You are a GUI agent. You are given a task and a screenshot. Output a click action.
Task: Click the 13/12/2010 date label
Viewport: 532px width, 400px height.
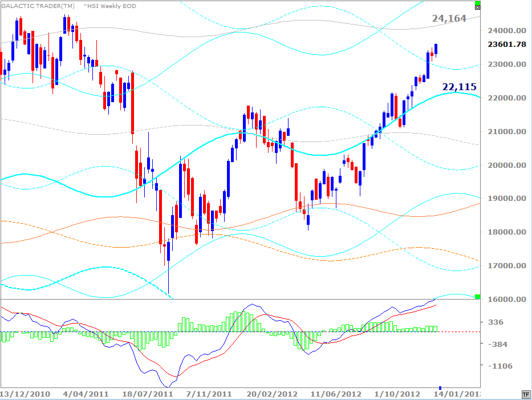tap(25, 394)
